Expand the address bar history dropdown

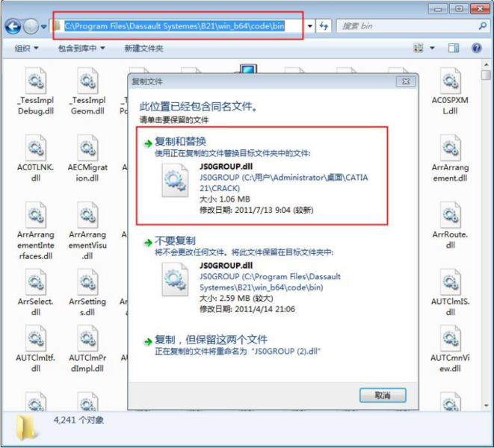point(310,26)
